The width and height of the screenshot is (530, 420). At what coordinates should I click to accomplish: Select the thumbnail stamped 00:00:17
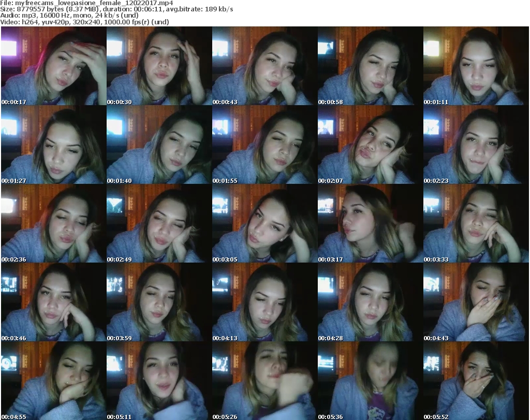point(53,66)
